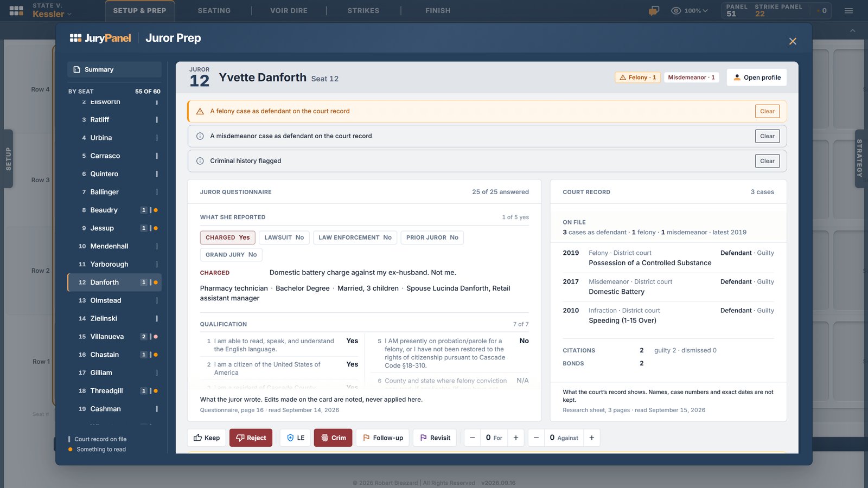
Task: Click the criminal history info icon
Action: [200, 161]
